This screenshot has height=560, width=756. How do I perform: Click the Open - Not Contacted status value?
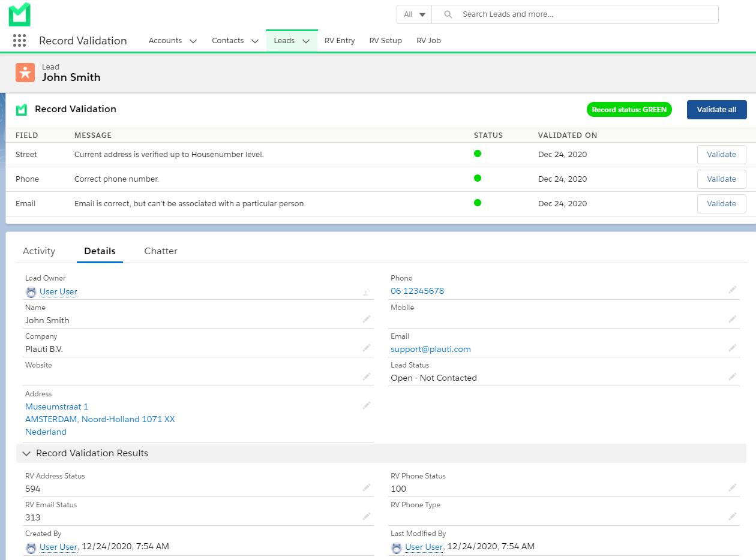point(434,378)
